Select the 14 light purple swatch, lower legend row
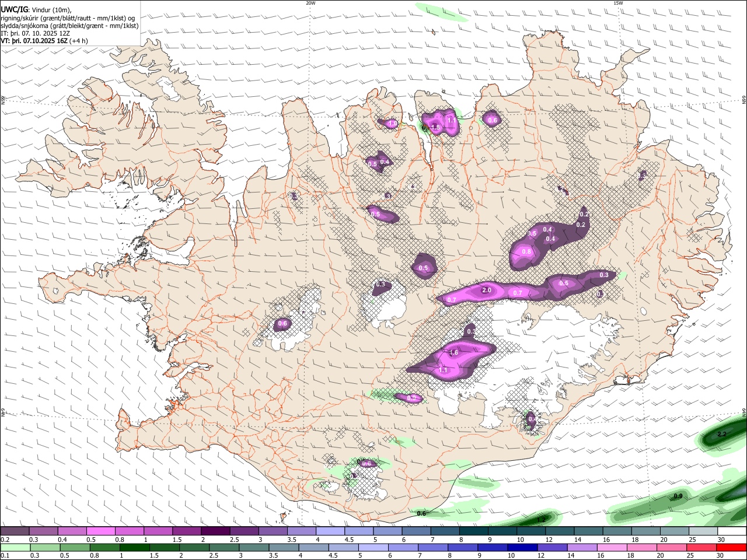This screenshot has width=747, height=560. (x=582, y=547)
